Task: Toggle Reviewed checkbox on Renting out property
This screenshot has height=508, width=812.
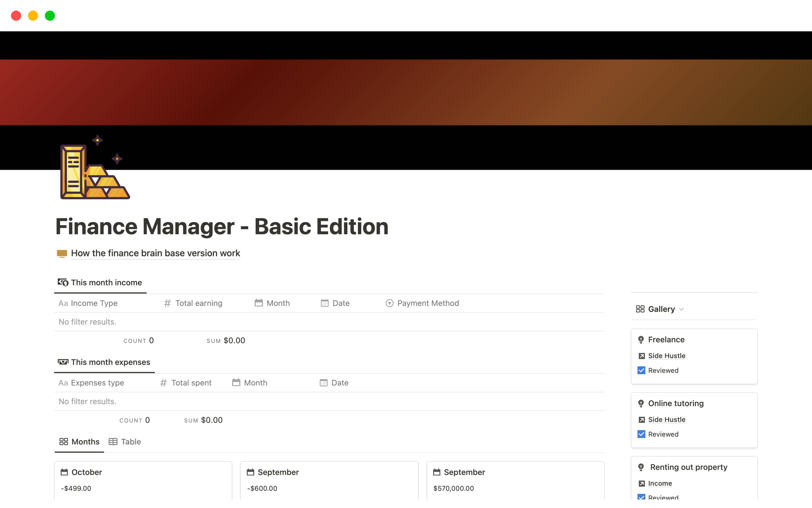Action: (x=641, y=497)
